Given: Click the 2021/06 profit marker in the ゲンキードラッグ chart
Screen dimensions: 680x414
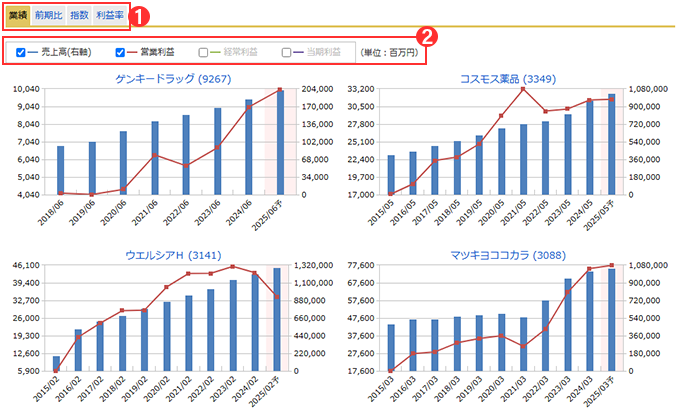Looking at the screenshot, I should click(155, 155).
